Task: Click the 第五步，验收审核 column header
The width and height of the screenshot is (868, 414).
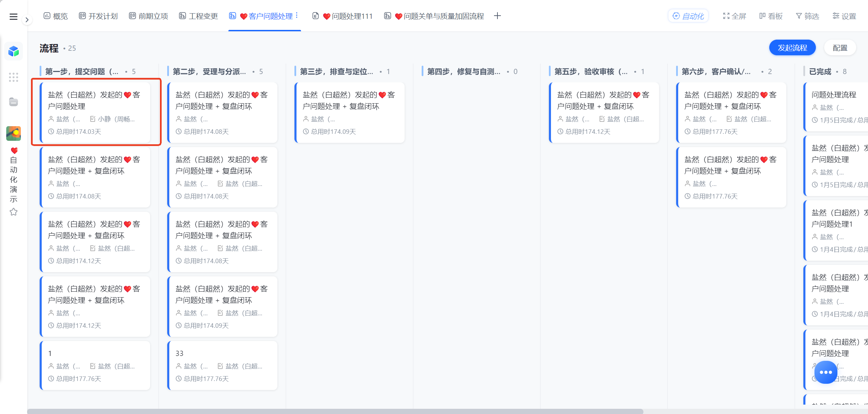Action: coord(591,72)
